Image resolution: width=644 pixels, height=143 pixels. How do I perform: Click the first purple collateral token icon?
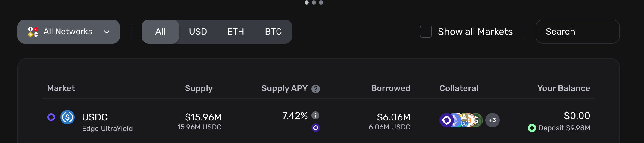[x=446, y=120]
